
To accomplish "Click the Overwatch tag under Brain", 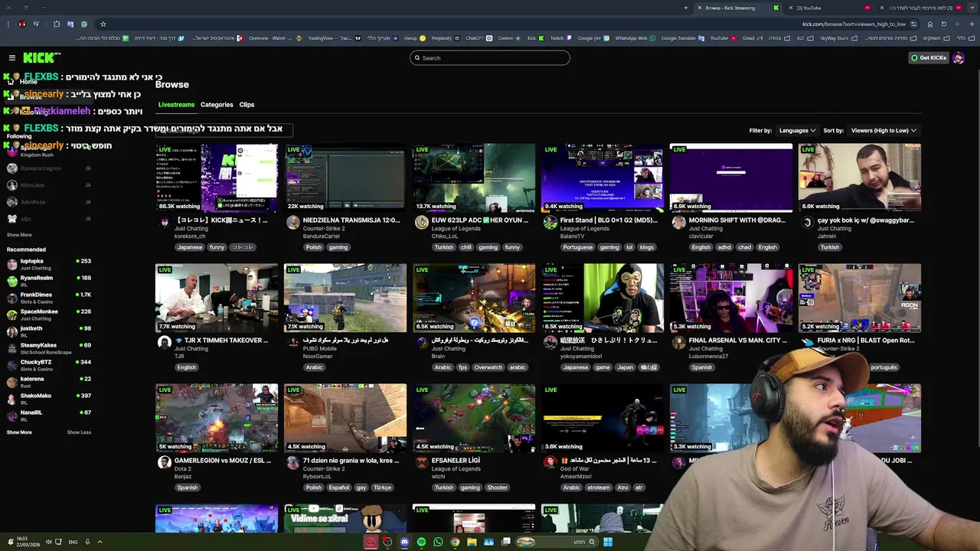I will click(488, 367).
